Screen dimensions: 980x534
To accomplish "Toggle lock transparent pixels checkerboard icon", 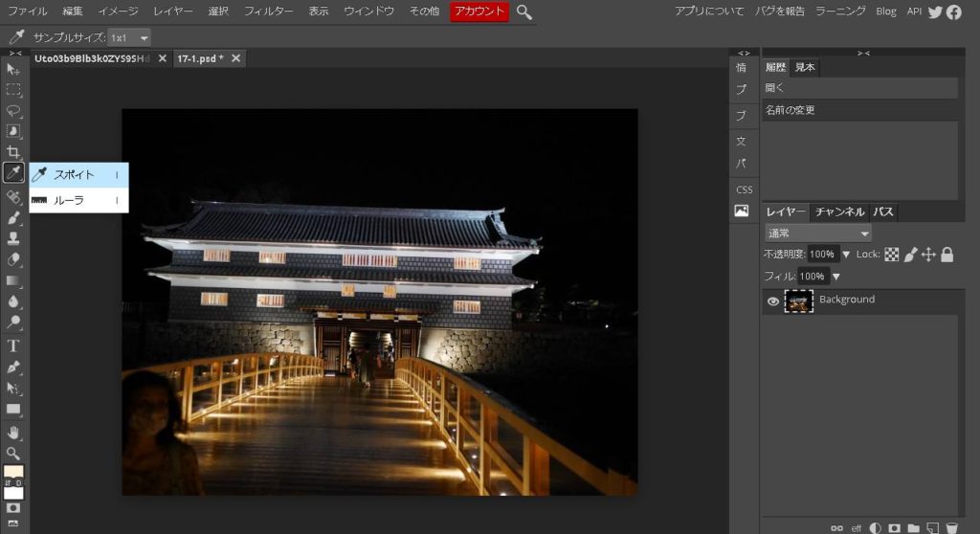I will 891,255.
